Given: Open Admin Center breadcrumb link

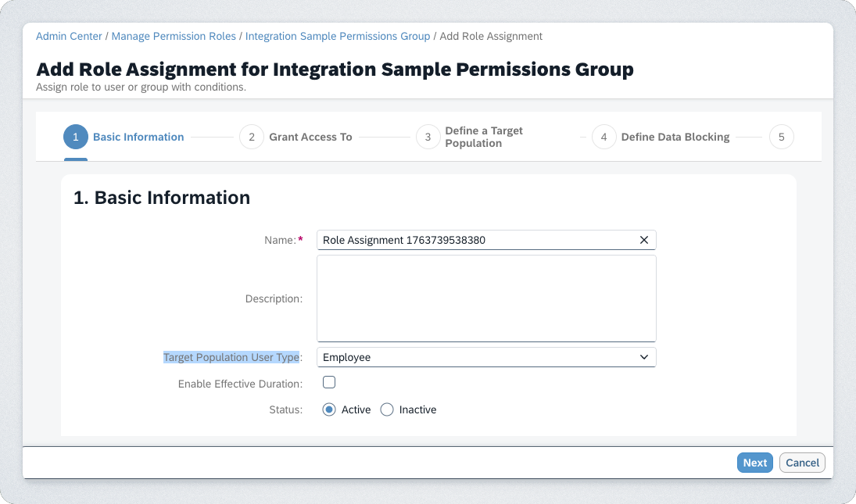Looking at the screenshot, I should pyautogui.click(x=69, y=36).
